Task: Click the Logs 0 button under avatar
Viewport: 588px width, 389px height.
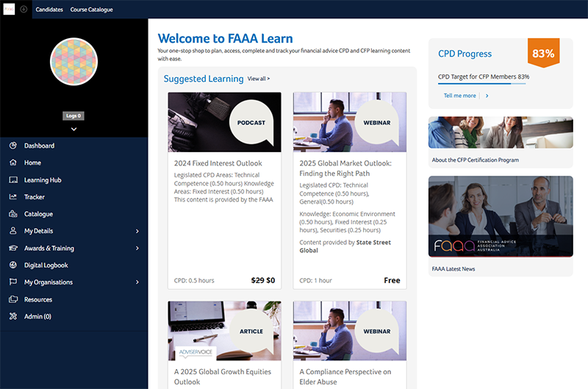Action: click(73, 115)
